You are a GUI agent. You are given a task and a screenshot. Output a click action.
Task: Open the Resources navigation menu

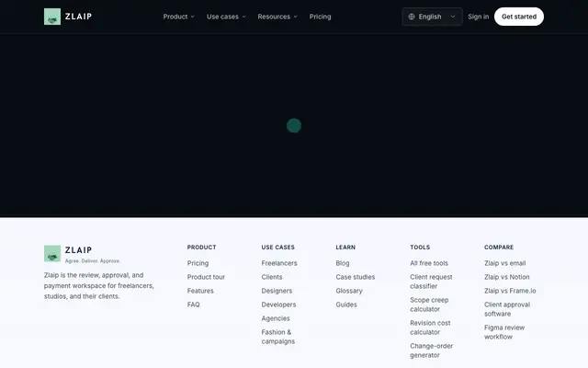[277, 17]
